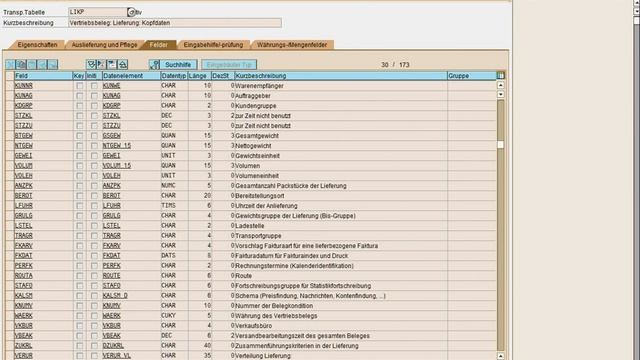This screenshot has height=360, width=640.
Task: Click the Gruppe column header
Action: (472, 76)
